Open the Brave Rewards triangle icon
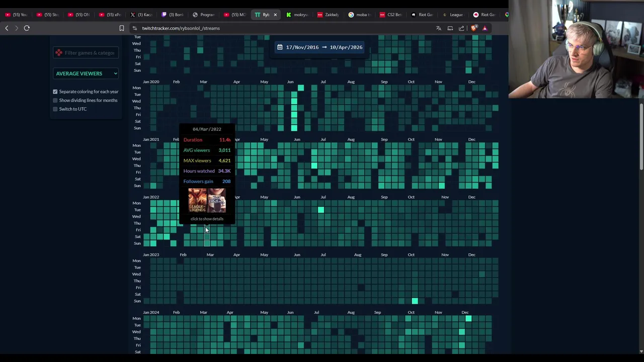 [485, 28]
